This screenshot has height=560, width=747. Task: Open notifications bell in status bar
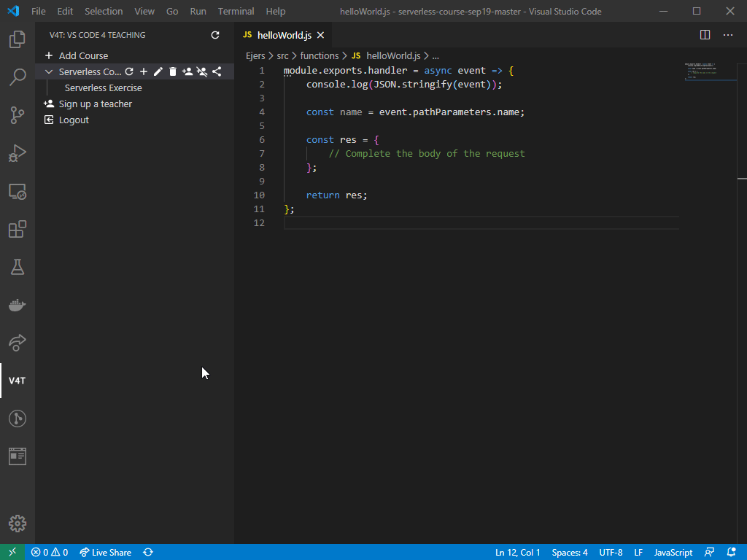click(732, 553)
